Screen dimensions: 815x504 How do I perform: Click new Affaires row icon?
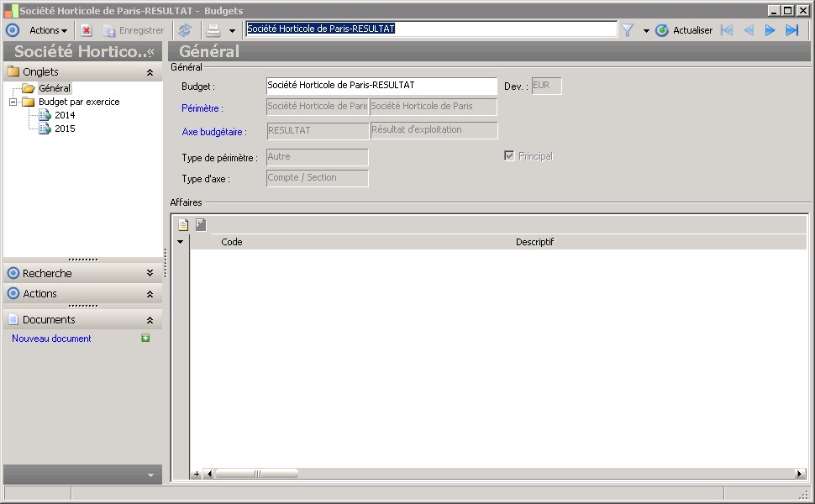tap(183, 225)
